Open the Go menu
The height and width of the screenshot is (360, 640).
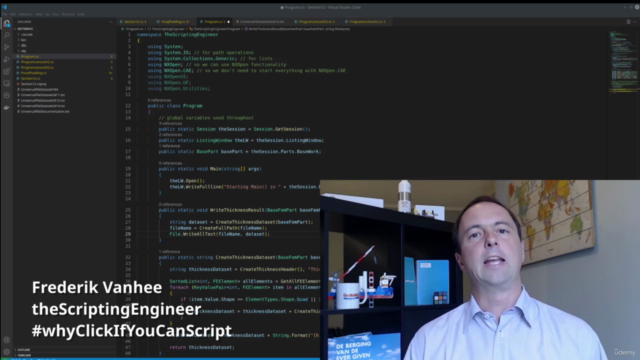(47, 14)
